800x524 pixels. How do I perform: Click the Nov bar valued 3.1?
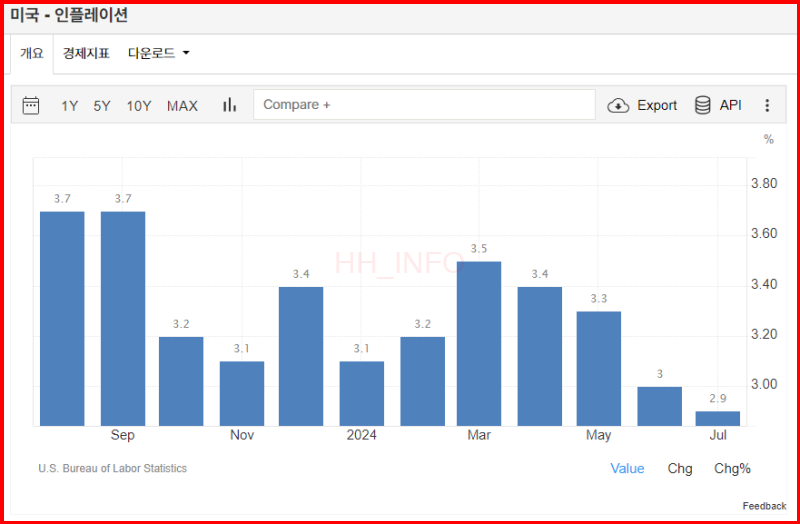(242, 393)
